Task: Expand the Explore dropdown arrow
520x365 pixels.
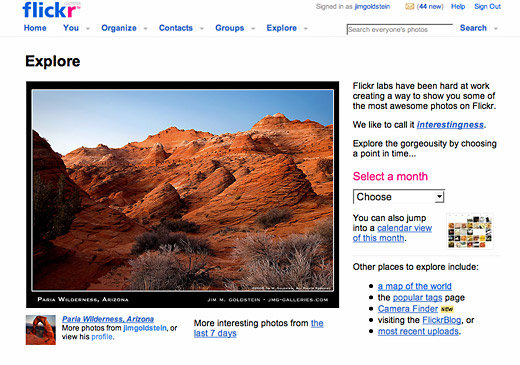Action: tap(306, 29)
